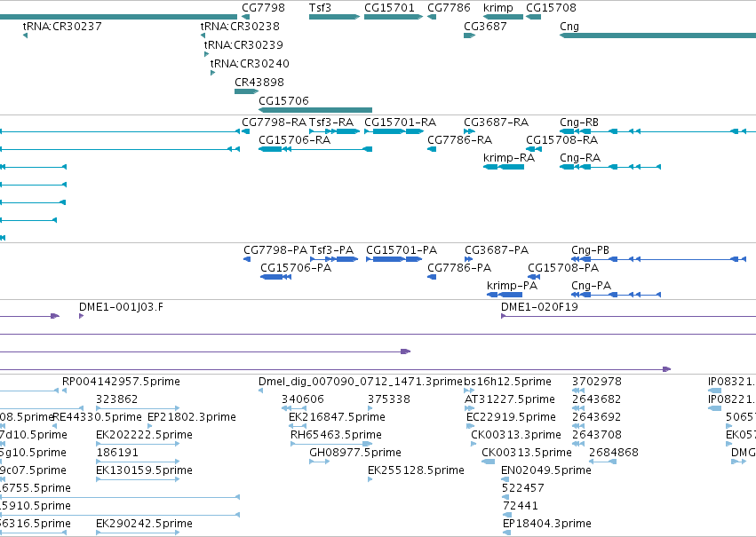Click transcript CG7786-RA label
Screen dimensions: 756x537
click(x=459, y=140)
